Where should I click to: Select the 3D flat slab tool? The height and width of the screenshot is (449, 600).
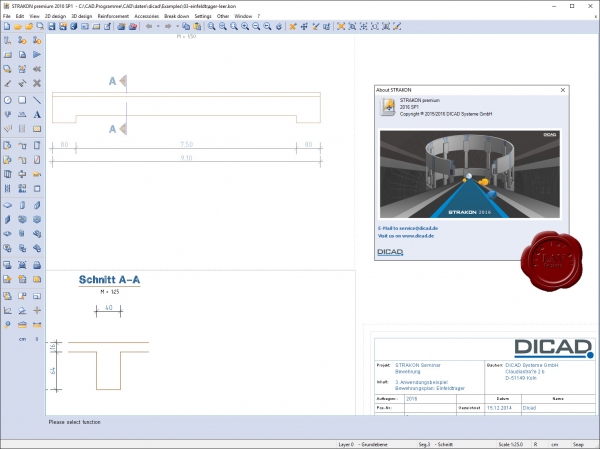coord(8,205)
